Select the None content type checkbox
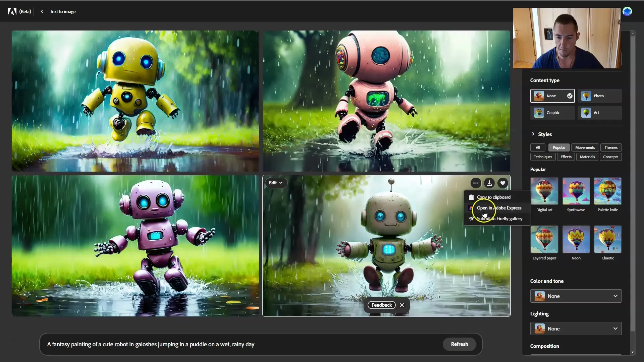Image resolution: width=644 pixels, height=362 pixels. pos(570,96)
